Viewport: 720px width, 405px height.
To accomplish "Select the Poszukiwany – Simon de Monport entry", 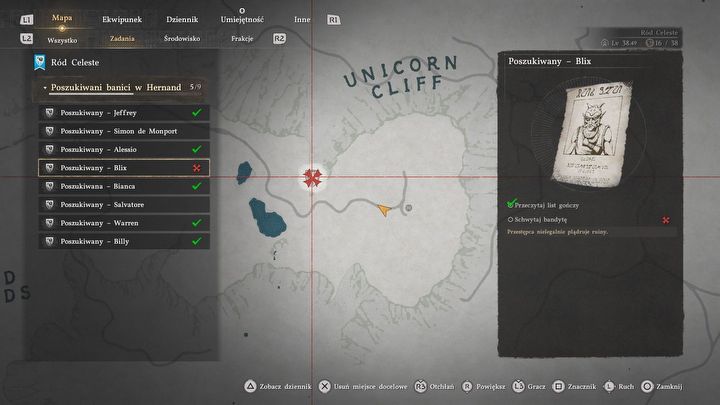I will point(124,131).
